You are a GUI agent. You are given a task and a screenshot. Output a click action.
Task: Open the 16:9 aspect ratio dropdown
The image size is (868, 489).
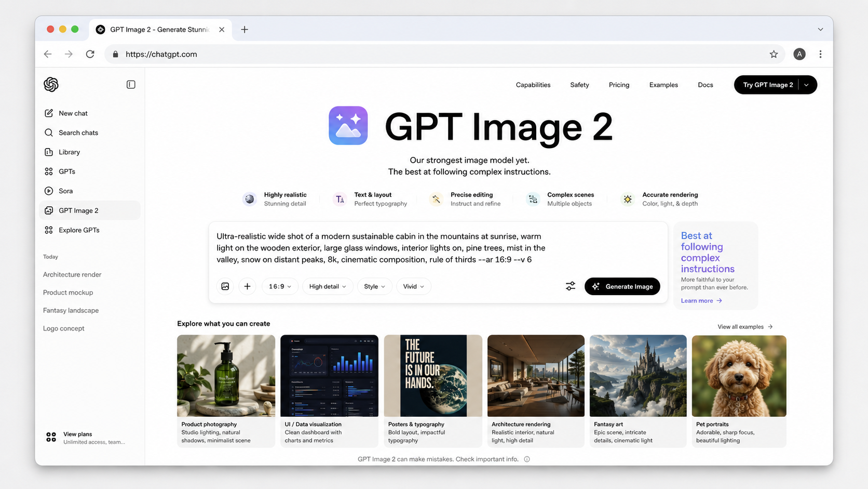280,286
